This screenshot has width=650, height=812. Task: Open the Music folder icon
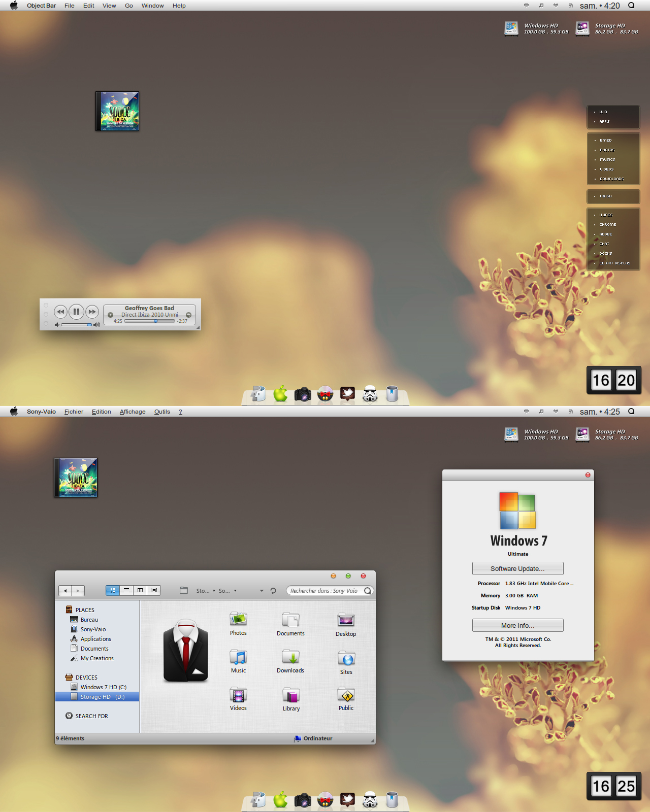pos(238,657)
